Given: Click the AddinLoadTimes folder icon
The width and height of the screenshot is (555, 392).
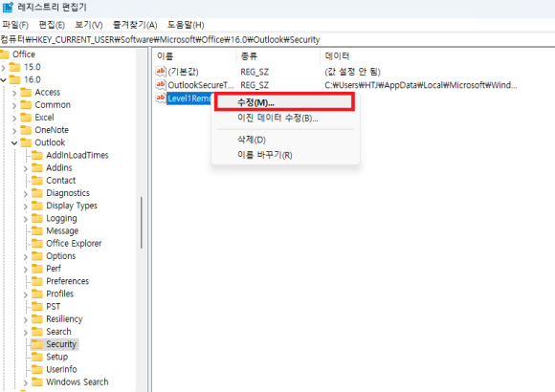Looking at the screenshot, I should 36,155.
